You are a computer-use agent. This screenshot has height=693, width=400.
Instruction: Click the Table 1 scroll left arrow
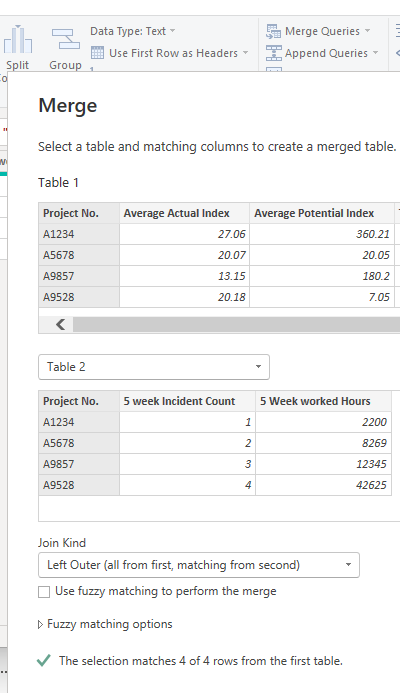[61, 325]
